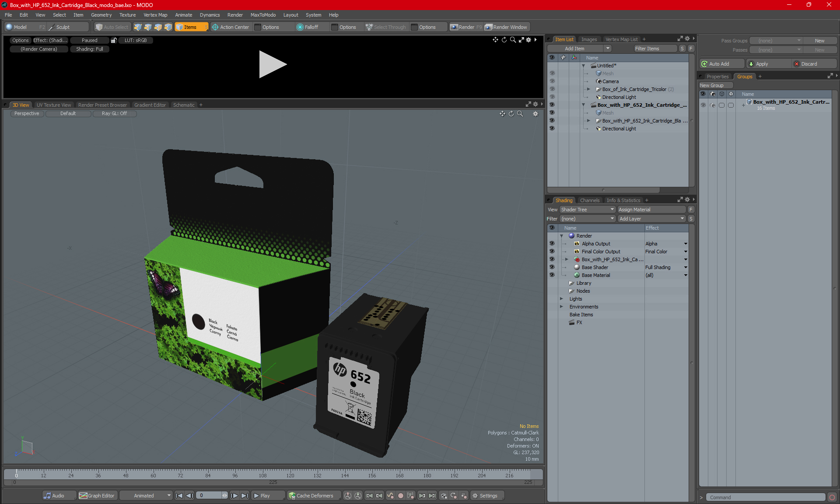840x504 pixels.
Task: Expand the Environments node
Action: 562,307
